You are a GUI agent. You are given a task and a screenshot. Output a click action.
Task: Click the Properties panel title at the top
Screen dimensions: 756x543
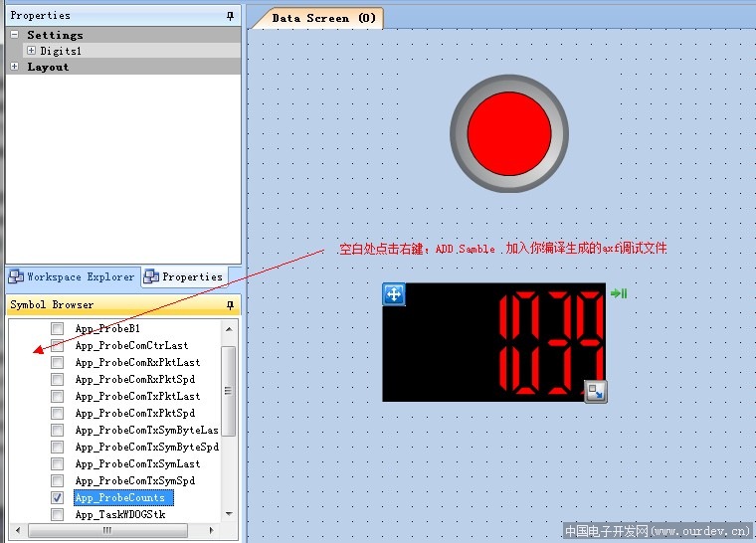[40, 16]
